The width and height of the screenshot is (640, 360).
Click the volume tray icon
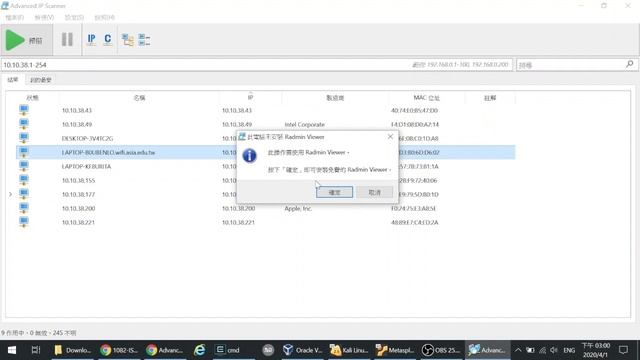(x=554, y=350)
